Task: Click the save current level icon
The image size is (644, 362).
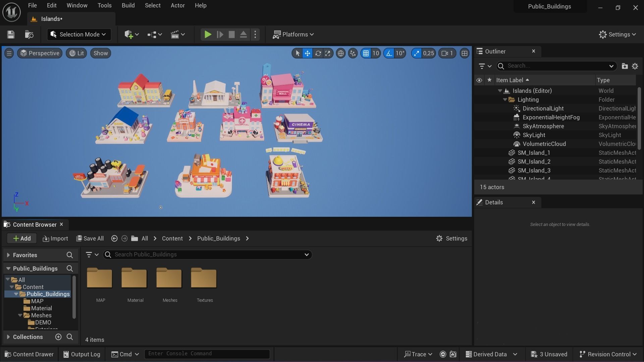Action: [11, 35]
